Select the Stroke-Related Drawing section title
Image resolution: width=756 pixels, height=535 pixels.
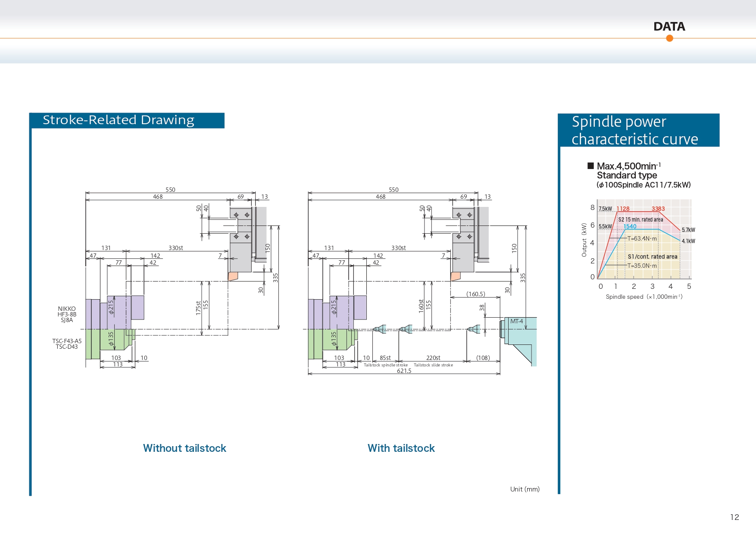pyautogui.click(x=119, y=120)
